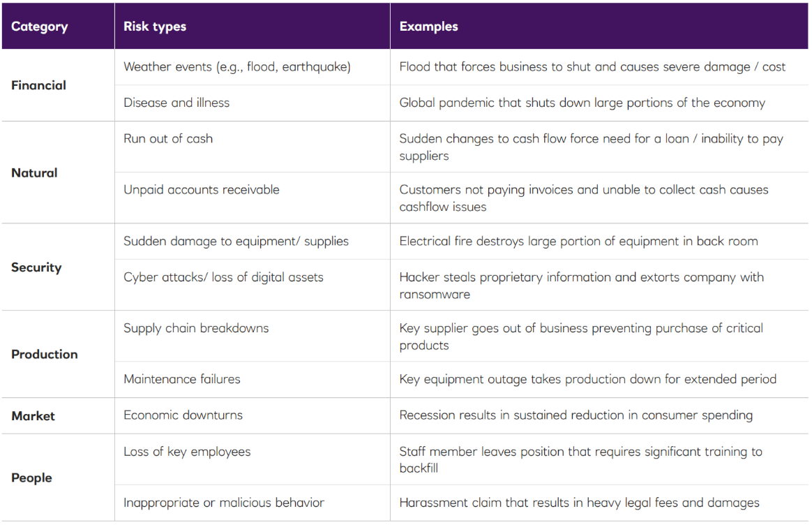Screen dimensions: 812x525
Task: Click Inappropriate or malicious behavior cell
Action: click(224, 503)
